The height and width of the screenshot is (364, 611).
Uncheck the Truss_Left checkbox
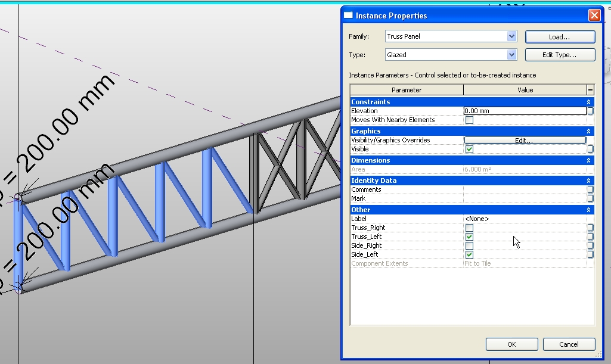469,237
